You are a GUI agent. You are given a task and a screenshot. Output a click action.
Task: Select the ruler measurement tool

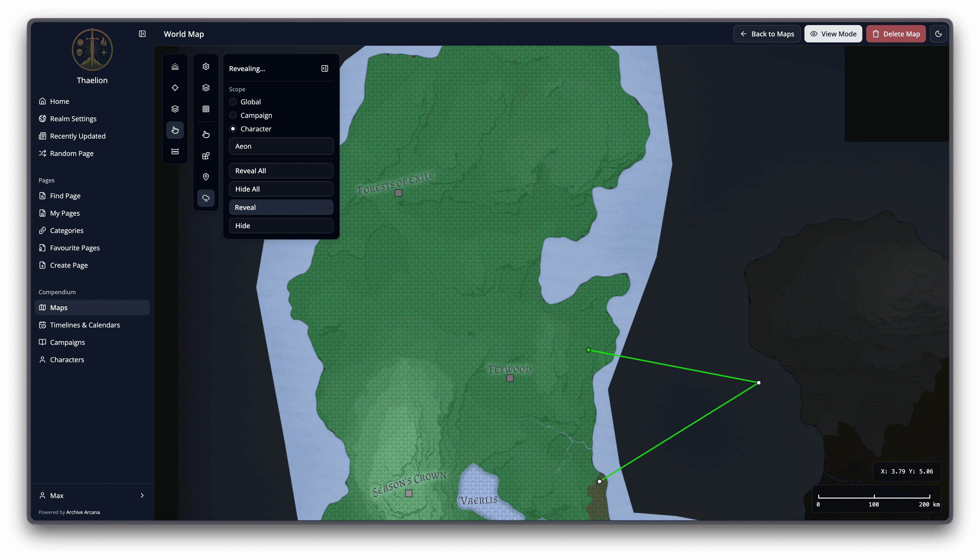click(x=175, y=151)
